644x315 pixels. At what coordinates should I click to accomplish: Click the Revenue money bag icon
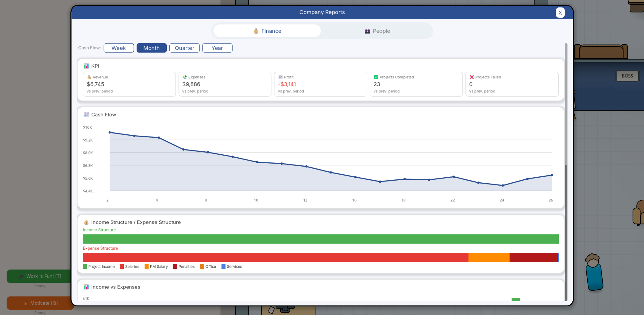click(x=89, y=77)
